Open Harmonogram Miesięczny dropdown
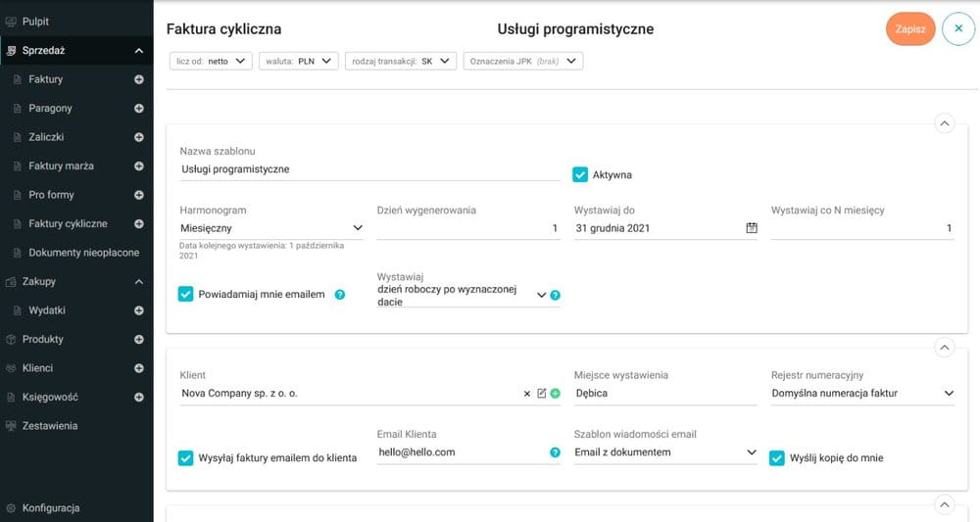This screenshot has width=980, height=522. click(271, 228)
